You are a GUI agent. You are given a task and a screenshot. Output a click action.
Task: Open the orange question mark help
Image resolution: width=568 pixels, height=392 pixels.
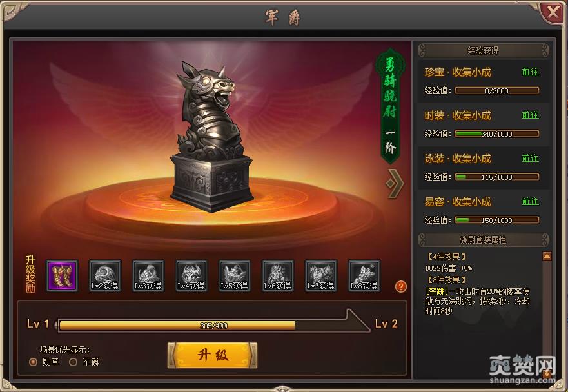400,286
